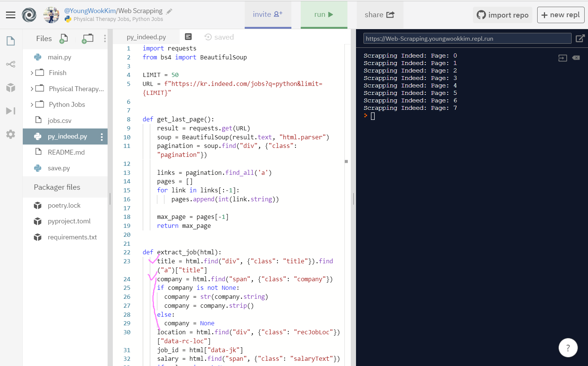588x366 pixels.
Task: Select the py_indeed.py editor tab
Action: pyautogui.click(x=146, y=37)
